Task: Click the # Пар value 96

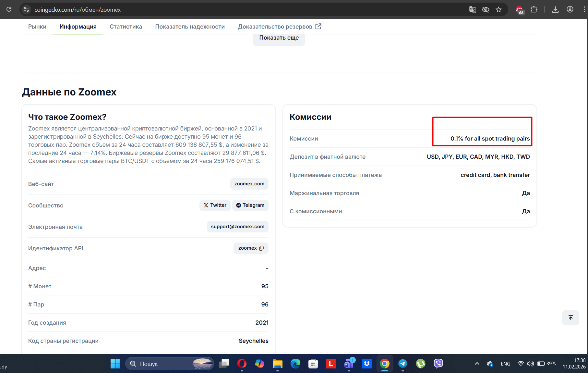Action: pyautogui.click(x=265, y=305)
